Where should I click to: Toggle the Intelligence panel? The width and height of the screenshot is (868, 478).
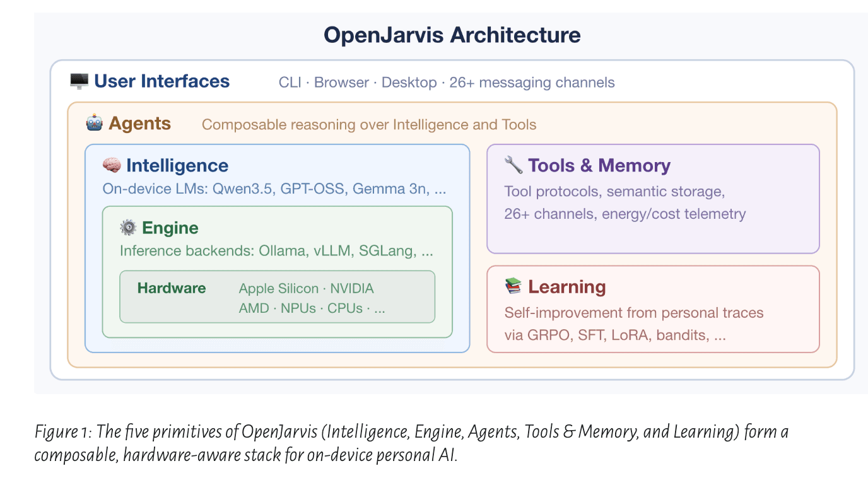(177, 165)
